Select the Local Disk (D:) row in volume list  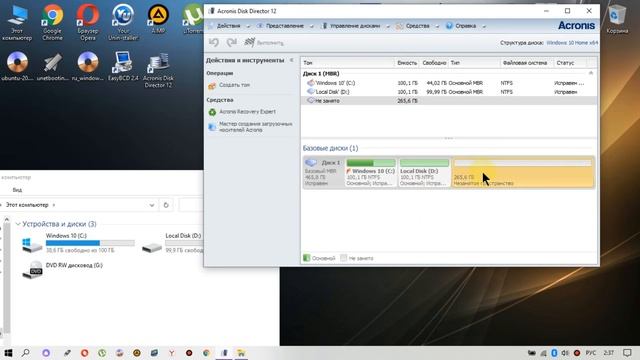449,92
